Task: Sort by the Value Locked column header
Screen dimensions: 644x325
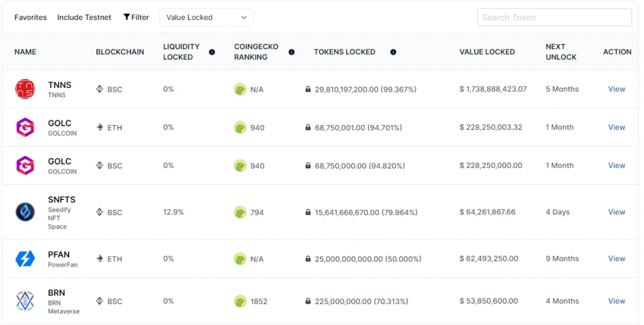Action: pyautogui.click(x=487, y=52)
